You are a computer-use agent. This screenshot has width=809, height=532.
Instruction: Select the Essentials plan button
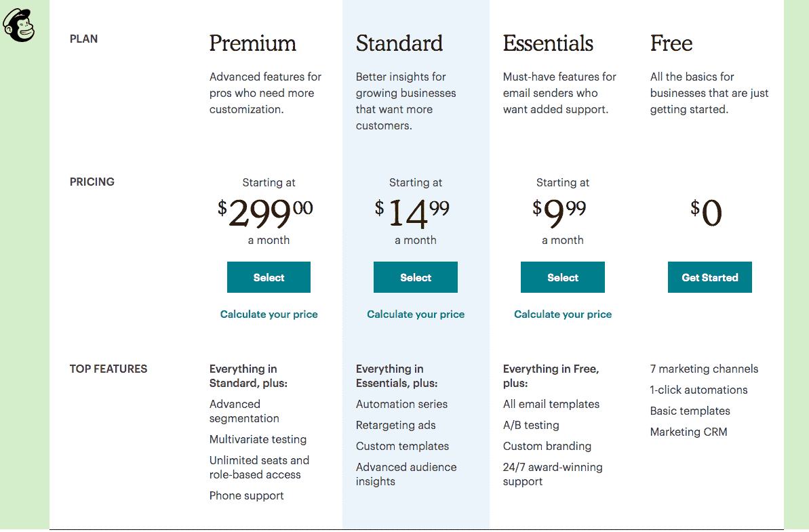(562, 277)
